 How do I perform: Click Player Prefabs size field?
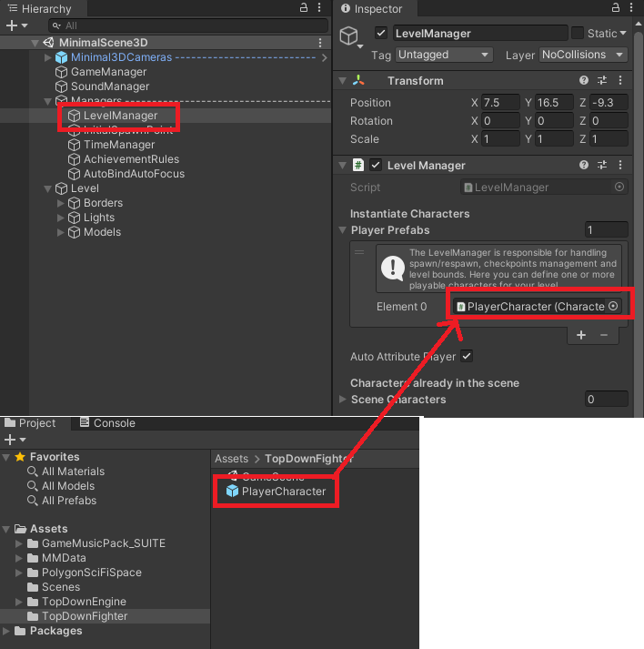[607, 230]
